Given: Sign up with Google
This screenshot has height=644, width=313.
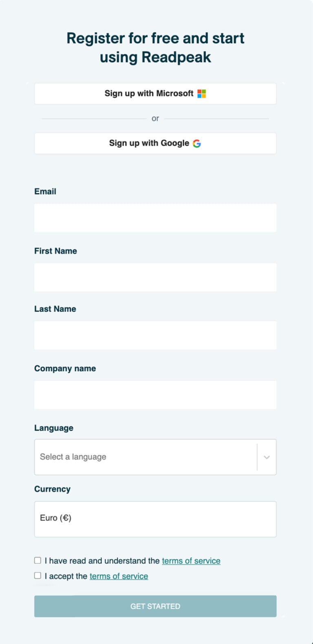Looking at the screenshot, I should click(x=155, y=143).
